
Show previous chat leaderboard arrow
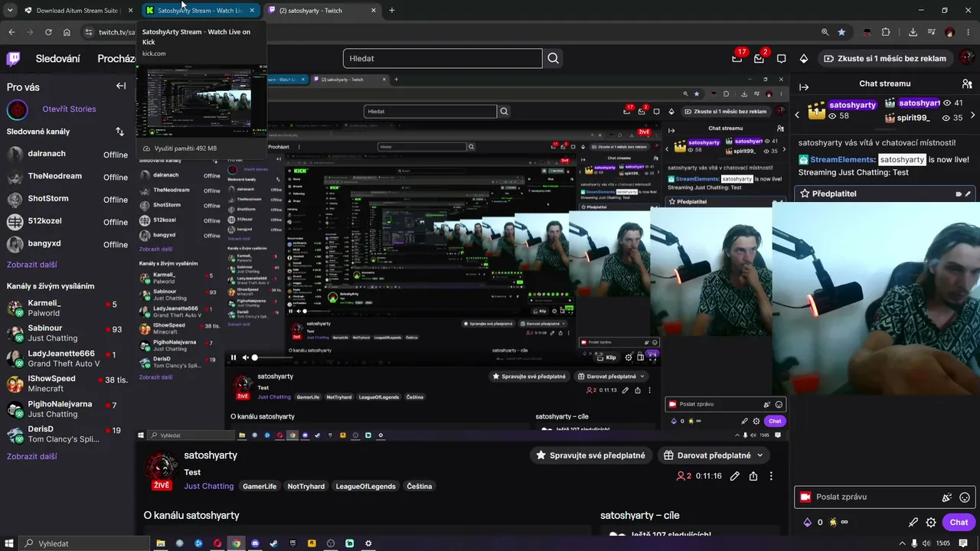click(797, 115)
